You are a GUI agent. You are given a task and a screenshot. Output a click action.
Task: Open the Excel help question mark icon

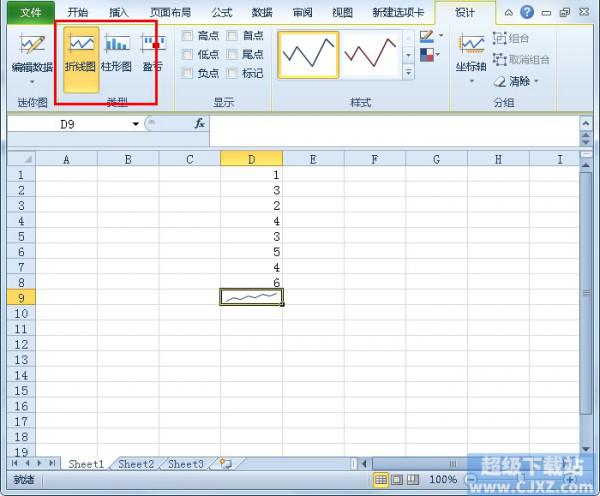tap(527, 13)
